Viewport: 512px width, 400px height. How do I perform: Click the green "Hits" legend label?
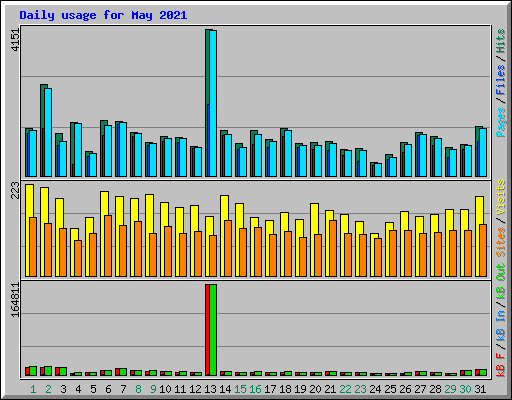pos(500,41)
